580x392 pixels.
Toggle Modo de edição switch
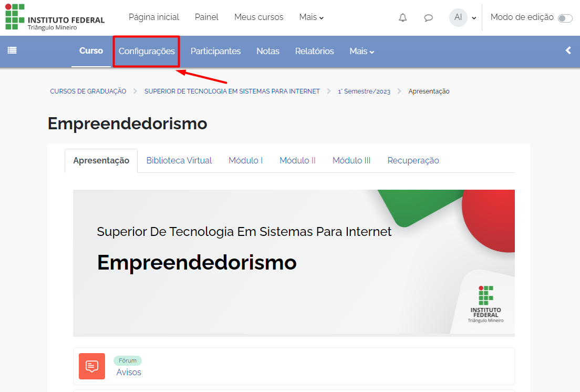[565, 18]
